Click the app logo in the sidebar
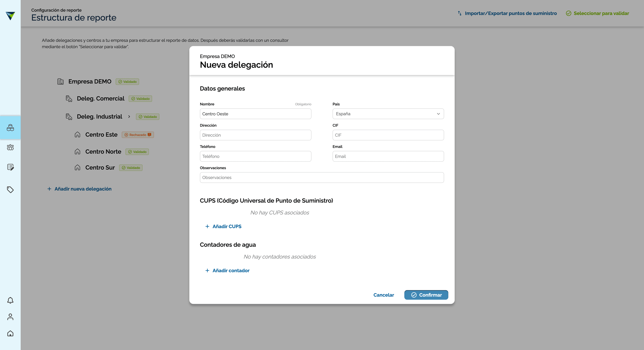The height and width of the screenshot is (350, 644). point(10,16)
